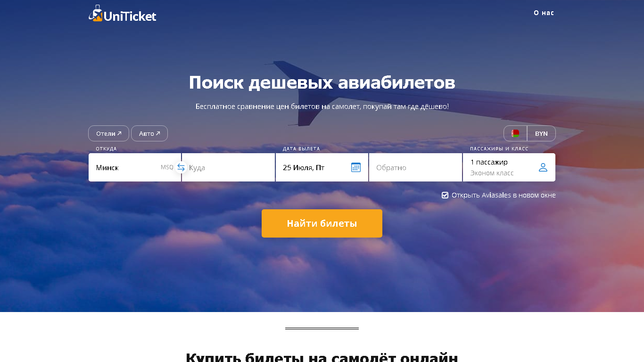Open the О нас menu item
644x362 pixels.
point(544,13)
